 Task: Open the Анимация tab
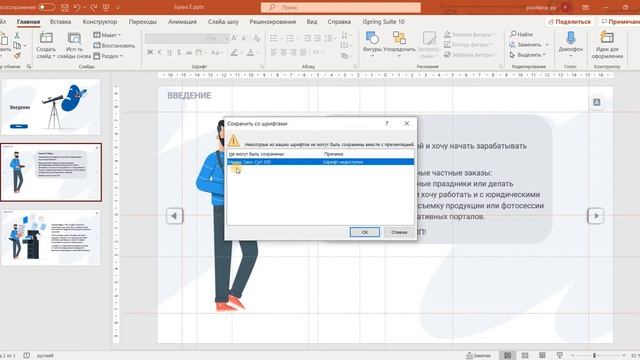pyautogui.click(x=182, y=22)
